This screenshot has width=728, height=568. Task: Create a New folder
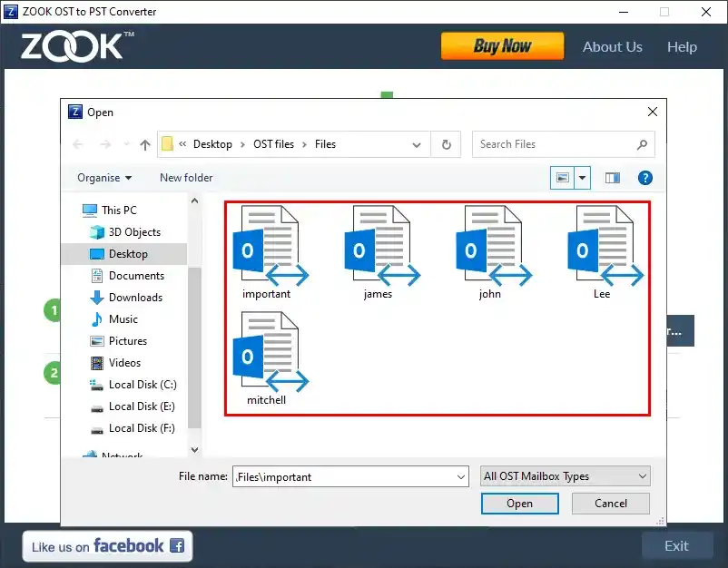(186, 178)
